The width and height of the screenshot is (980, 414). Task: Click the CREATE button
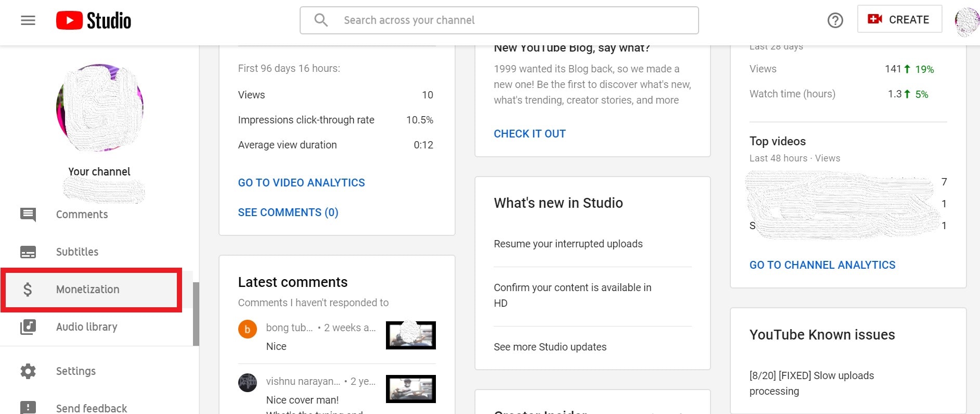899,19
